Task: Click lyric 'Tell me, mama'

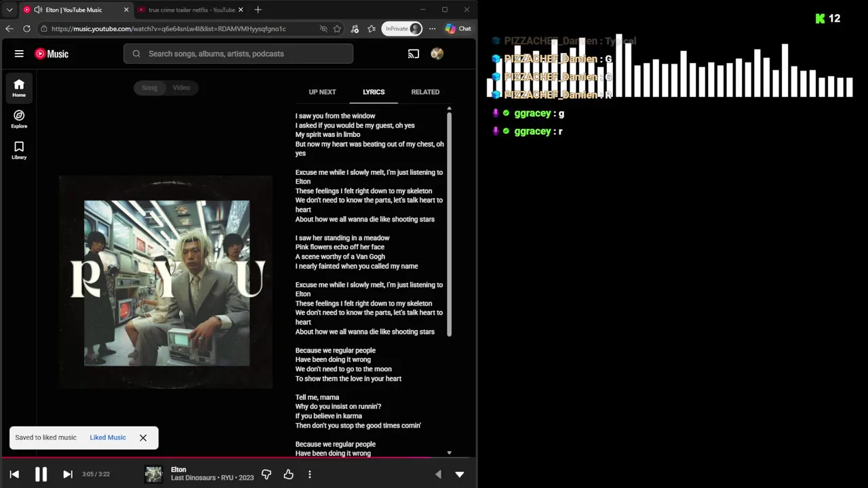Action: (317, 397)
